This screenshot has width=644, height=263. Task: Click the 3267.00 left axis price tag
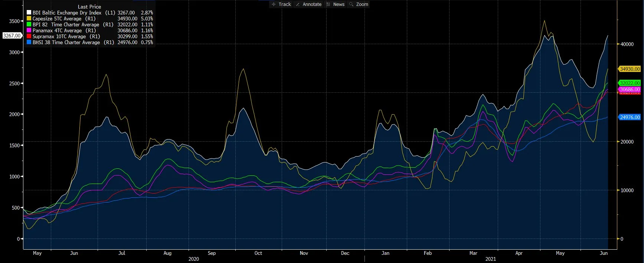pyautogui.click(x=12, y=36)
